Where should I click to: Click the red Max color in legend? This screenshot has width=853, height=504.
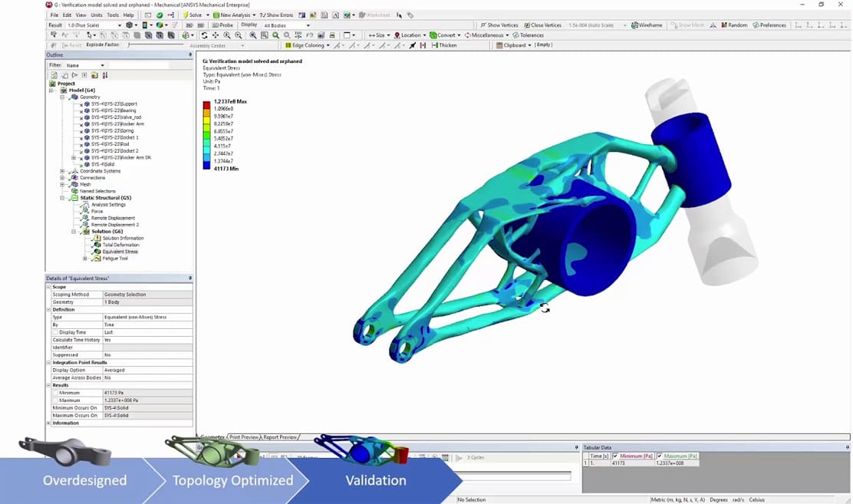coord(206,105)
